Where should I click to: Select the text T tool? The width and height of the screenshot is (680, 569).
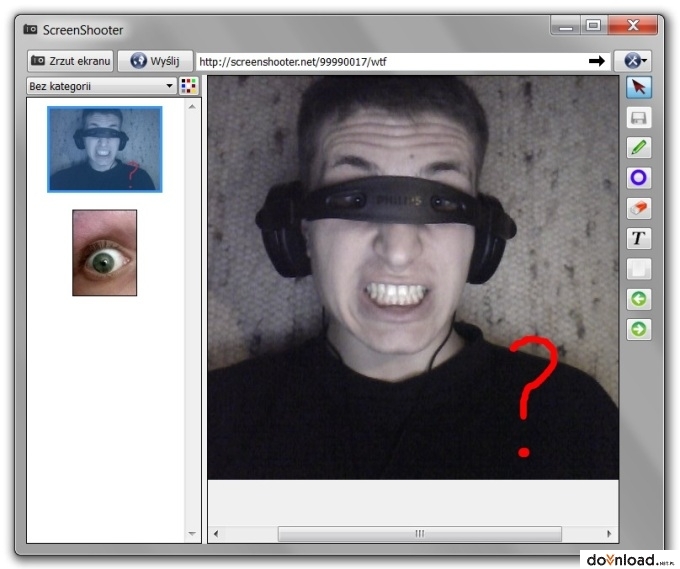click(x=639, y=238)
